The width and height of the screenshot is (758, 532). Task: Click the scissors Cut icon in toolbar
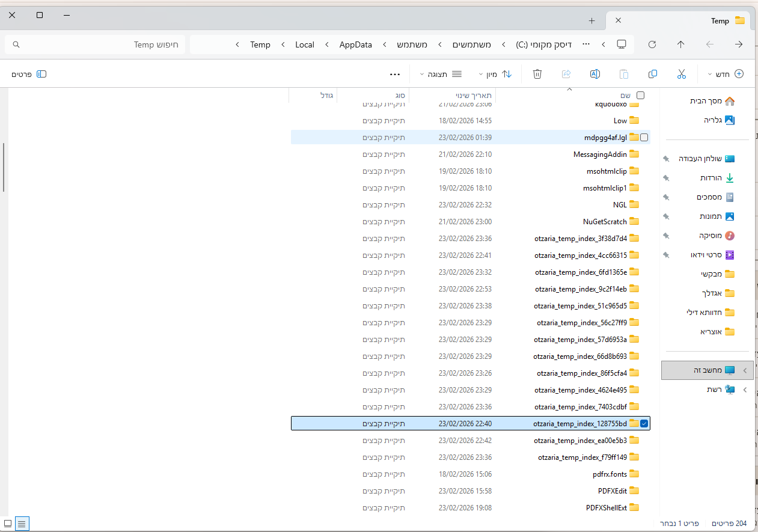point(681,74)
